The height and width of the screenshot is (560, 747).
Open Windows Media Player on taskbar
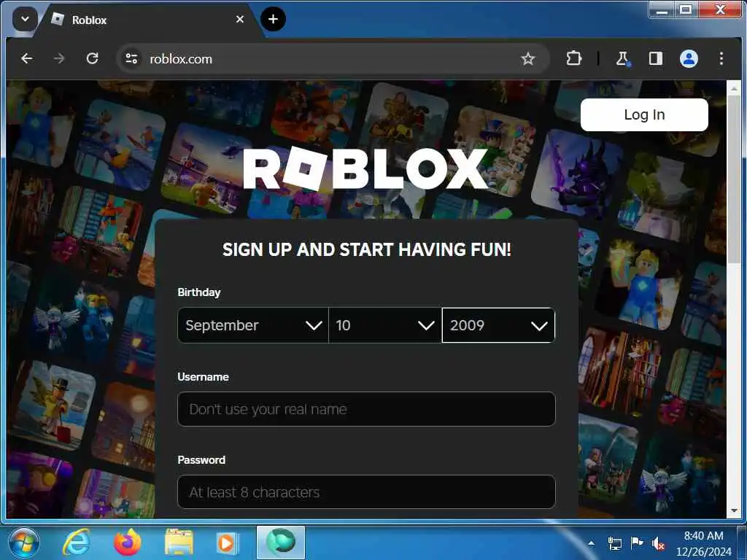point(228,542)
